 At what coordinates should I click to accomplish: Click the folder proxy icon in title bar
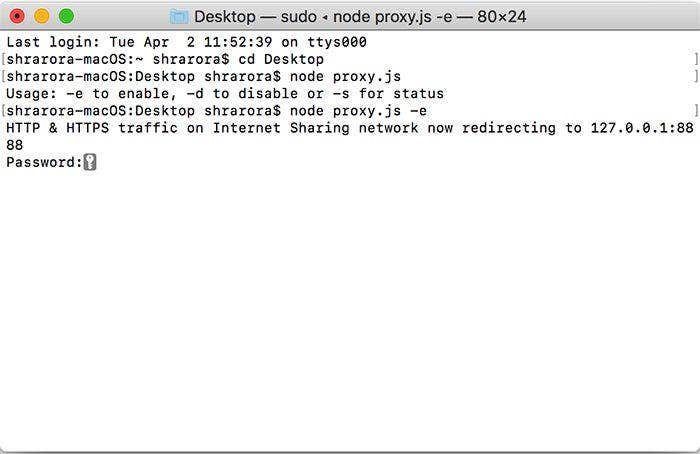coord(179,16)
